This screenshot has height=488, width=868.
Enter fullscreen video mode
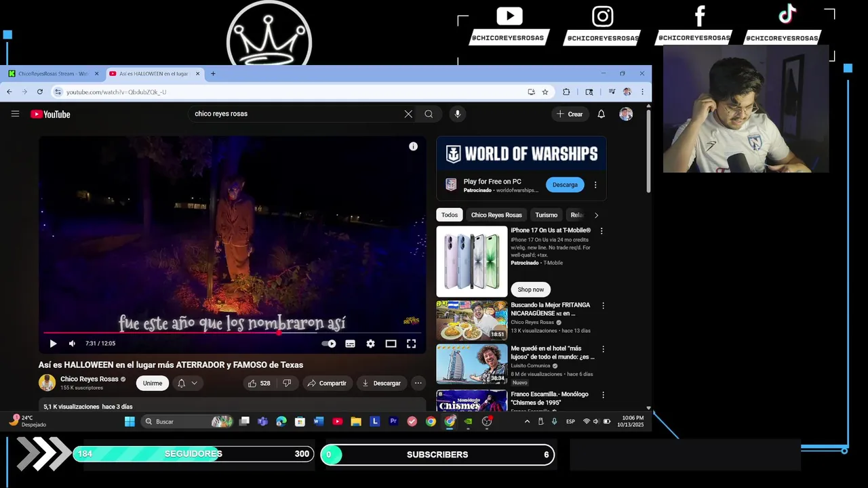tap(411, 344)
